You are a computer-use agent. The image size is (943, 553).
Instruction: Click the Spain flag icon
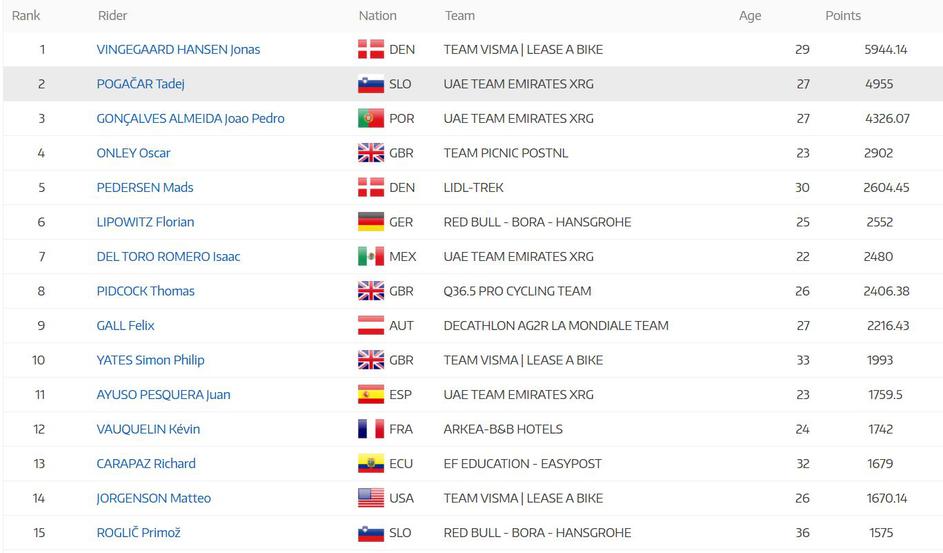tap(371, 395)
